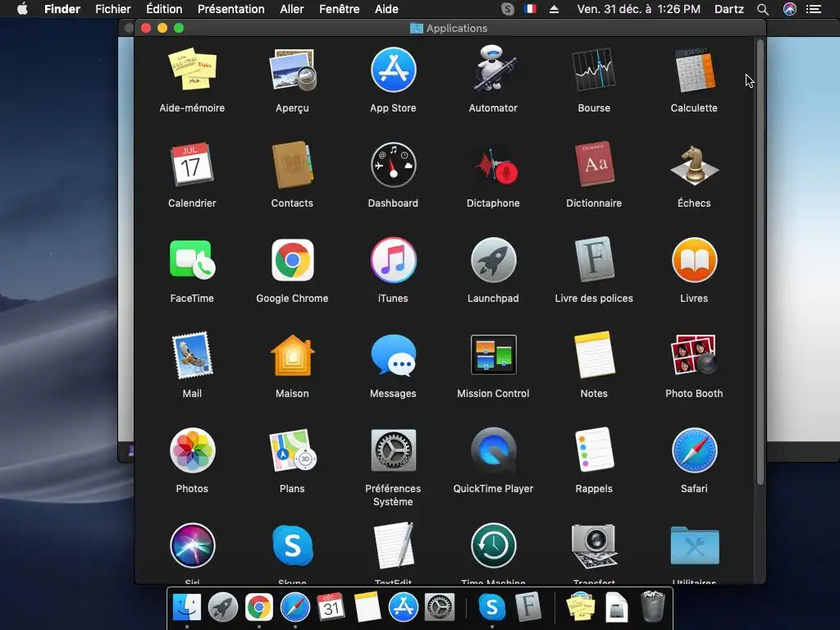Click Launchpad rocket in the Dock
Image resolution: width=840 pixels, height=630 pixels.
coord(223,608)
